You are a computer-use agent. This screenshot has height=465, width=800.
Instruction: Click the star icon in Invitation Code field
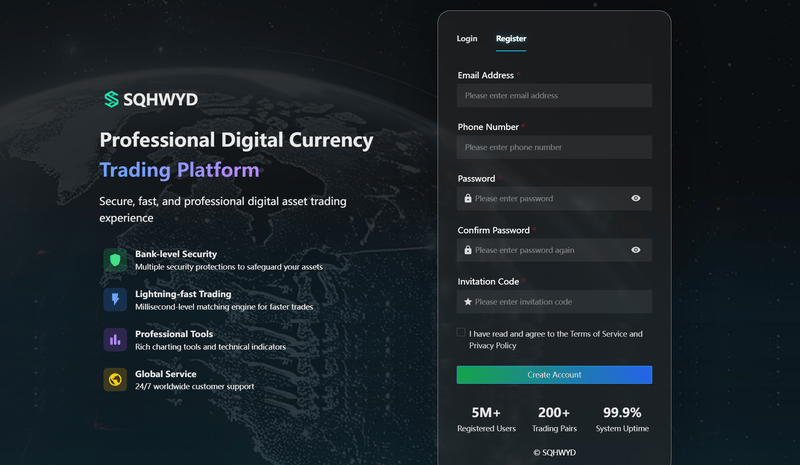click(x=468, y=302)
